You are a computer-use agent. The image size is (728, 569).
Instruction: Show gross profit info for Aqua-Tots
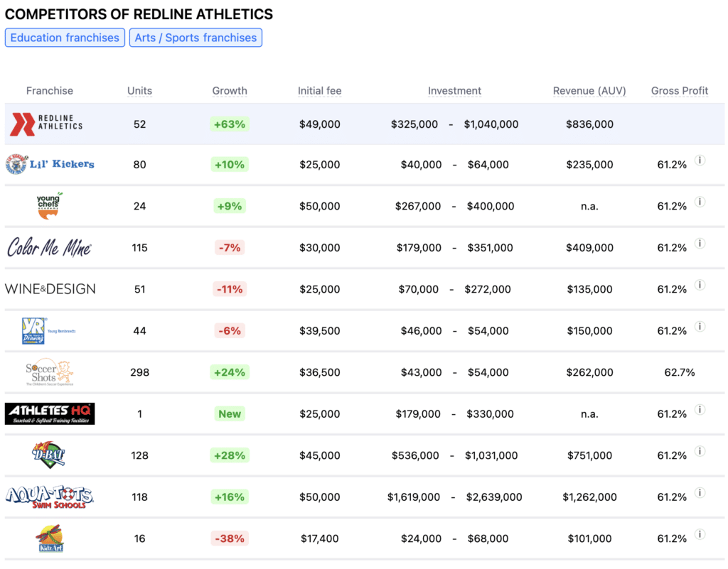coord(700,492)
